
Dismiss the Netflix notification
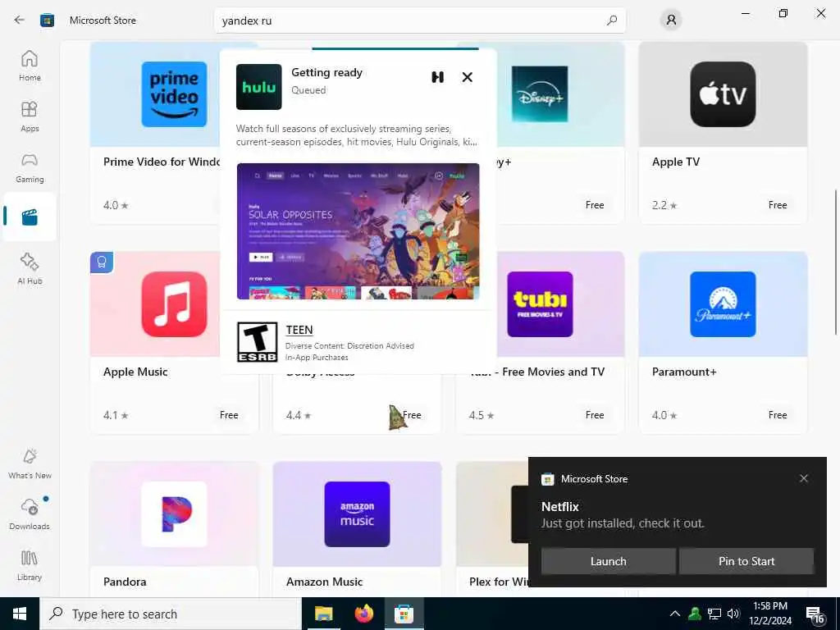[x=804, y=478]
